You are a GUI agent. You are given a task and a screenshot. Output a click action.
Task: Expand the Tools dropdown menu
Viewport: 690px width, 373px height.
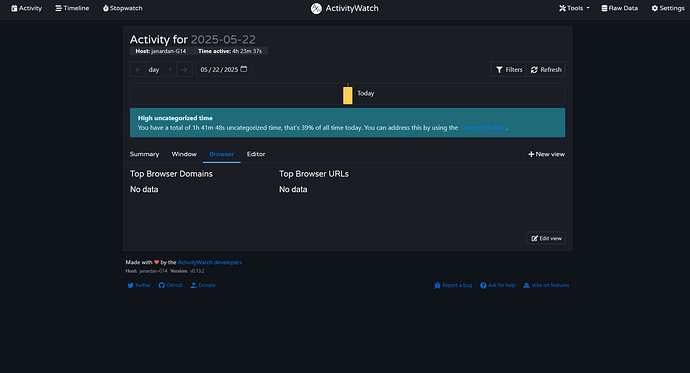[x=574, y=8]
